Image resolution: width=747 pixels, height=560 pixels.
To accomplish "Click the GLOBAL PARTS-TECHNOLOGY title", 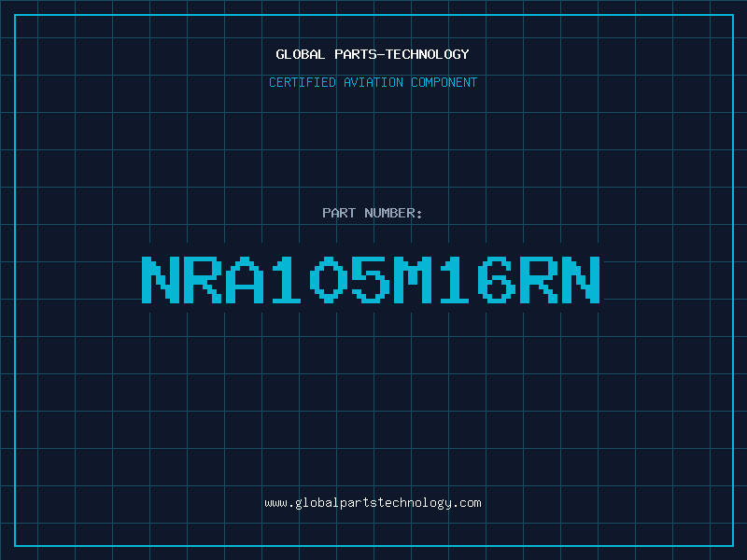I will coord(373,54).
